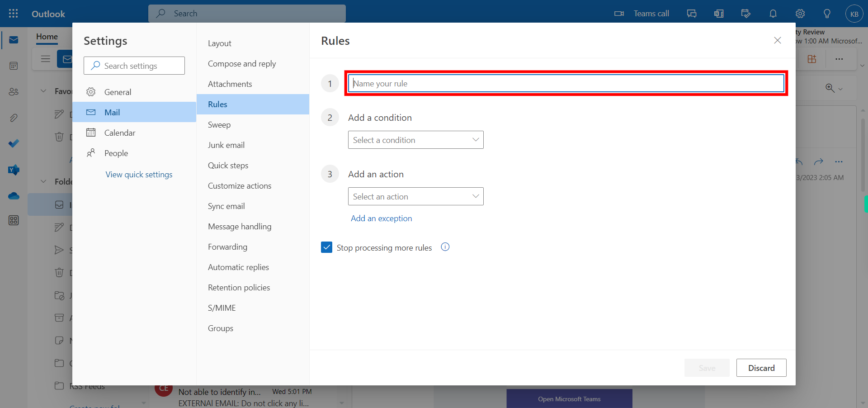Open Yammer icon in app rail
The width and height of the screenshot is (868, 408).
(x=14, y=170)
